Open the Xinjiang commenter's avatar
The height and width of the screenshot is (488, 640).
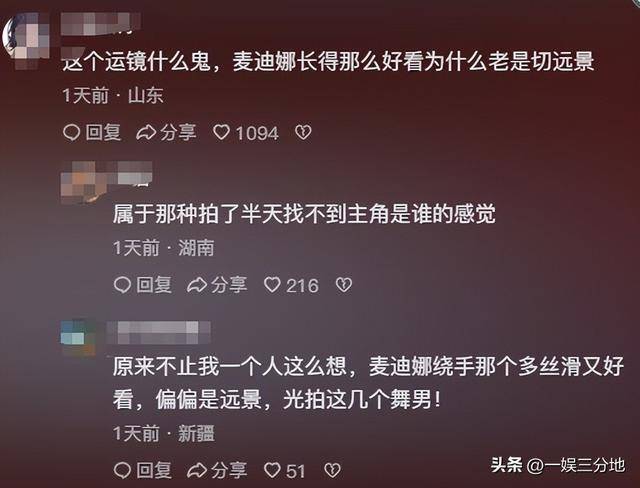tap(79, 337)
